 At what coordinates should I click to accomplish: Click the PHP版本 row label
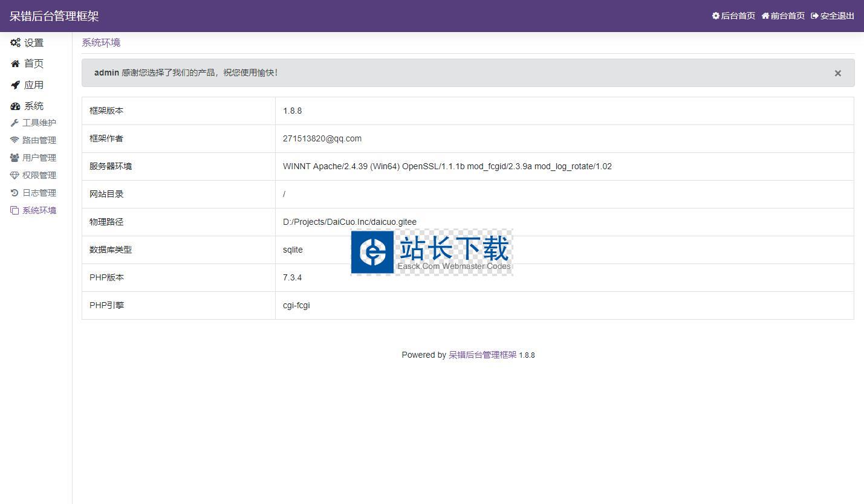pos(106,277)
